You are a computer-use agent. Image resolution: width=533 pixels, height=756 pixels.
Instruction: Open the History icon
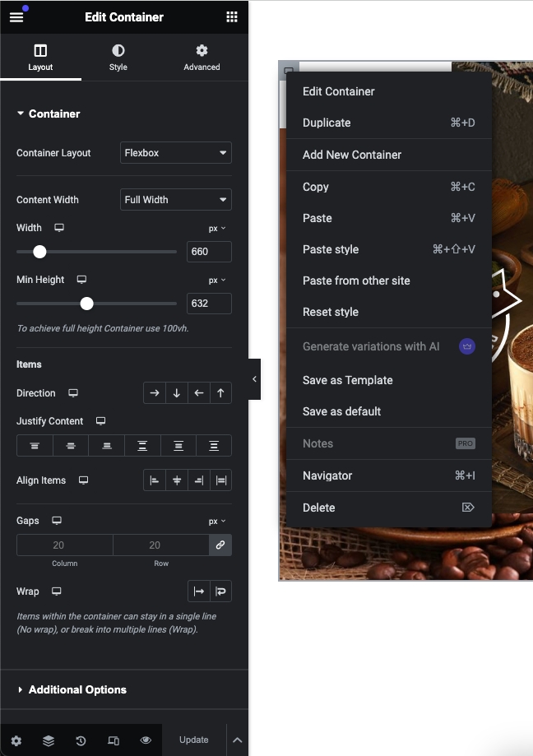[x=81, y=740]
